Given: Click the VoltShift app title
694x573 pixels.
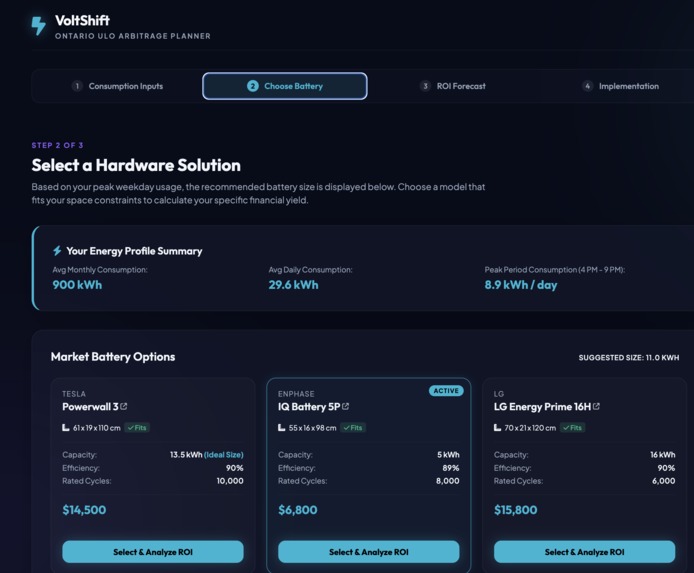Looking at the screenshot, I should pyautogui.click(x=82, y=20).
